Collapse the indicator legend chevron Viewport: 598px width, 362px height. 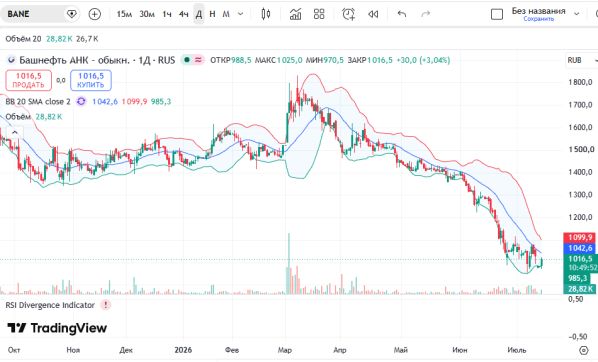pos(14,132)
